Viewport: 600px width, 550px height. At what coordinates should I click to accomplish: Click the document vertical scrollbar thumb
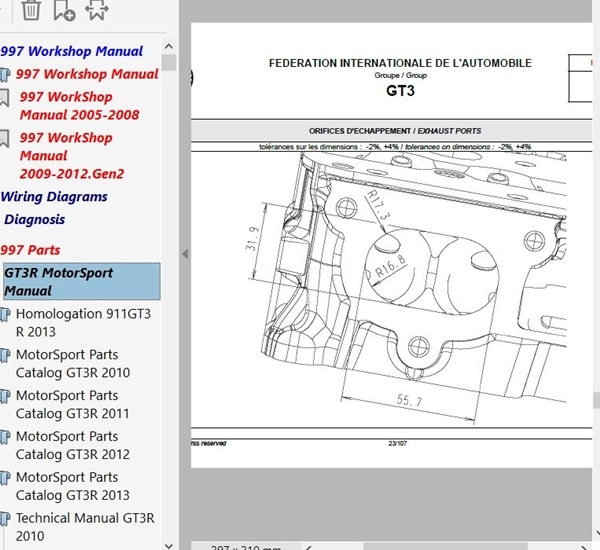click(597, 400)
